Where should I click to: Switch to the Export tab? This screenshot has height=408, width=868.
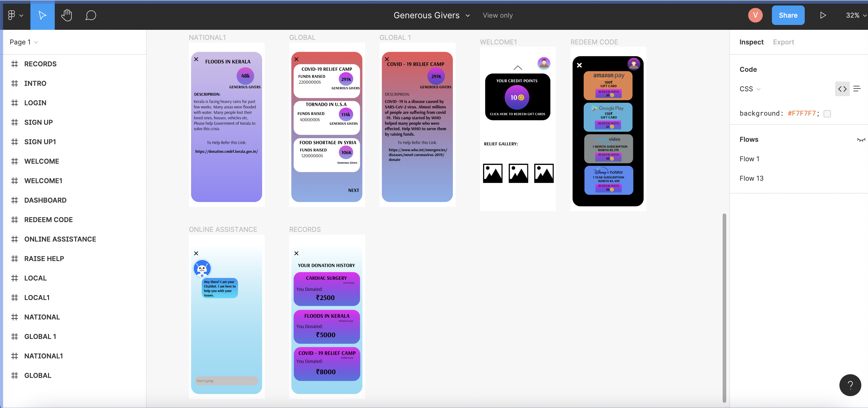coord(783,42)
